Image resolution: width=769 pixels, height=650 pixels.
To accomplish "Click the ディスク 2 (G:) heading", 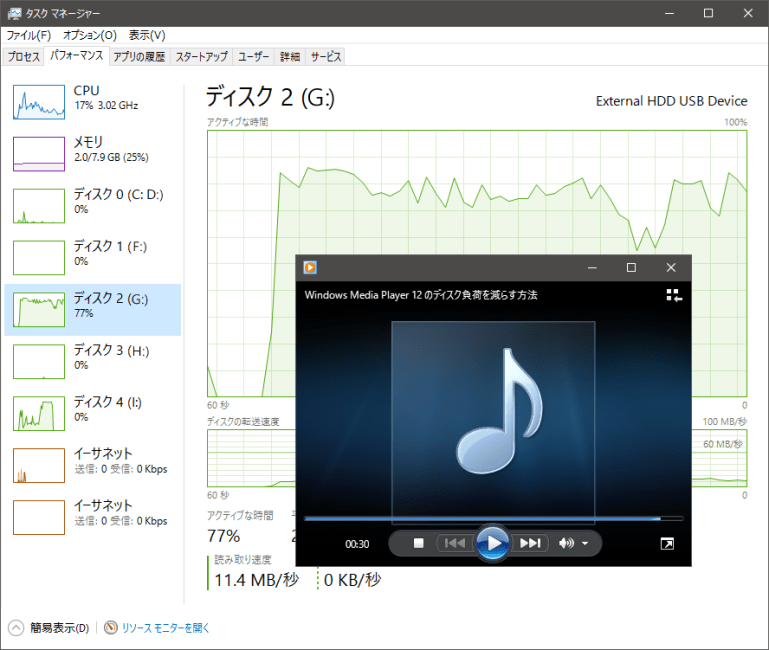I will point(270,97).
